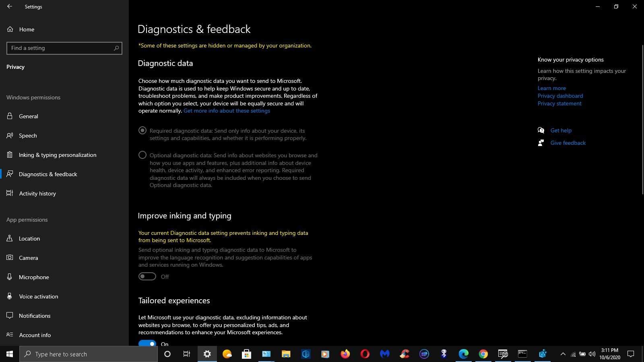Click the back arrow in Settings

click(10, 6)
